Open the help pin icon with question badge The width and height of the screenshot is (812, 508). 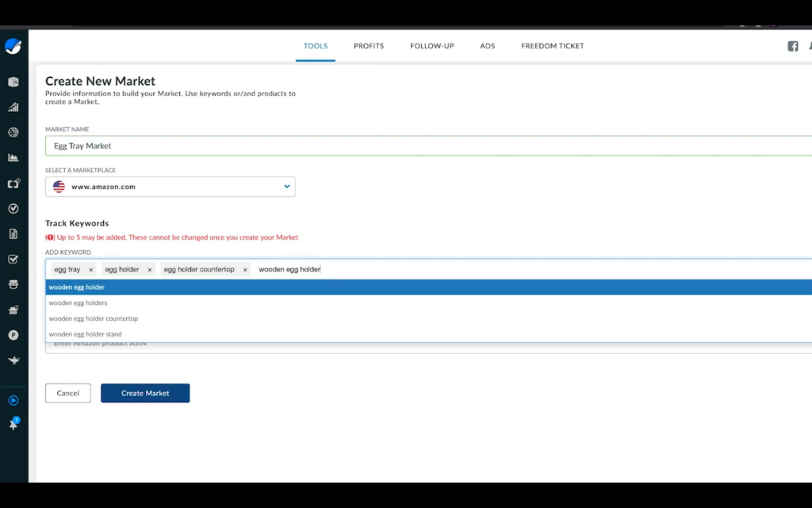pos(13,424)
